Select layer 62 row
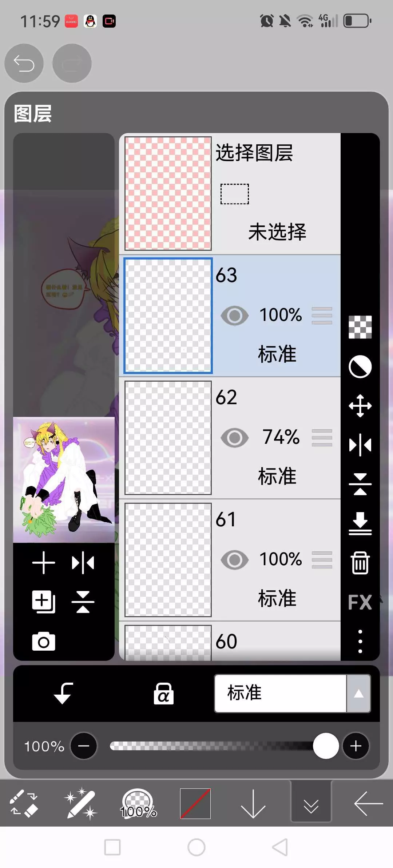Image resolution: width=393 pixels, height=868 pixels. [x=230, y=438]
